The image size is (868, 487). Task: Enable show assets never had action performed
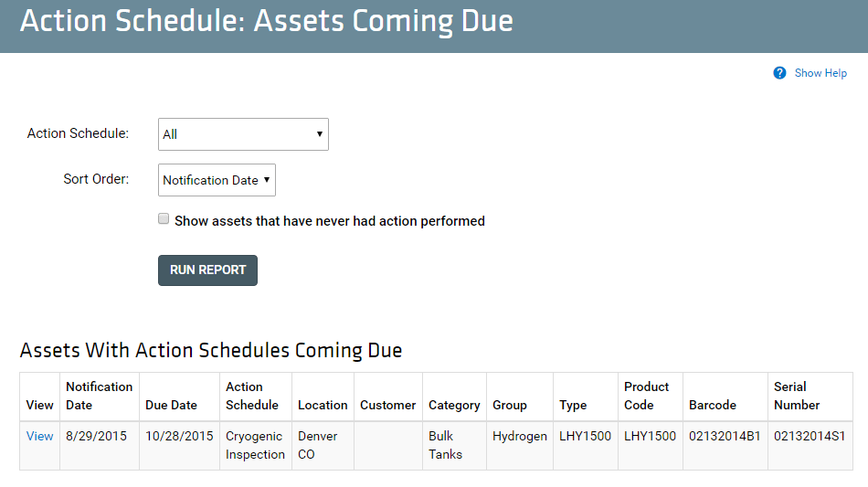click(164, 218)
